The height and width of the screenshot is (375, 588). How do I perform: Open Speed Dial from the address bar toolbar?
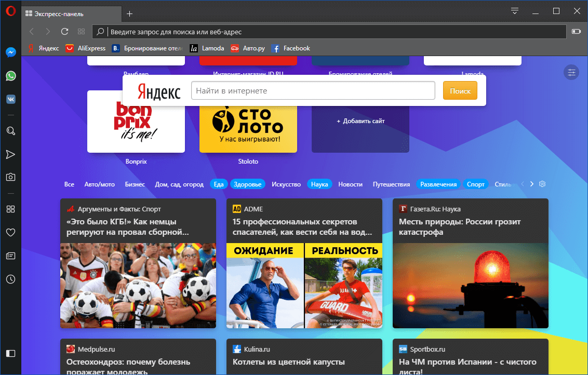click(x=81, y=32)
